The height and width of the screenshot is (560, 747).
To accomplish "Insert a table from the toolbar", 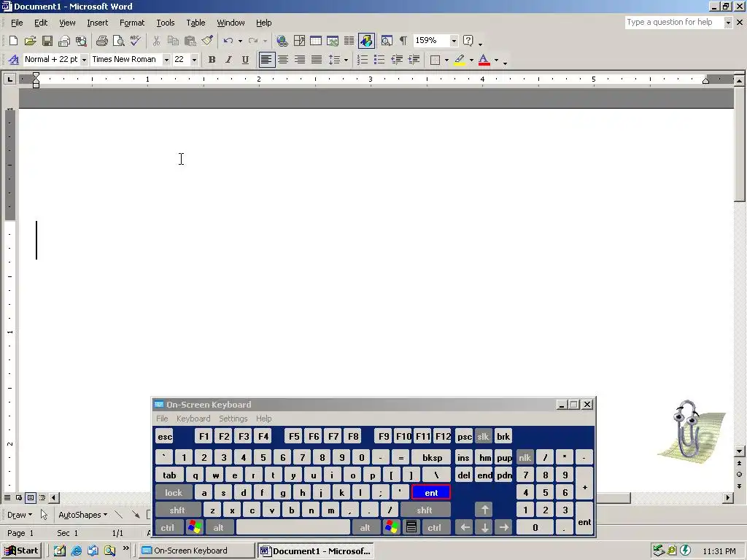I will [315, 41].
